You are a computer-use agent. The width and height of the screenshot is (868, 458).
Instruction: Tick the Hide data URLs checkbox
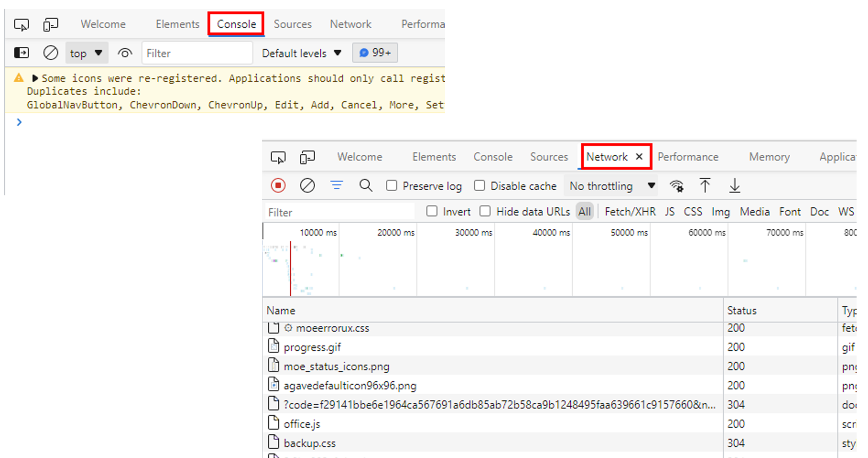tap(485, 211)
